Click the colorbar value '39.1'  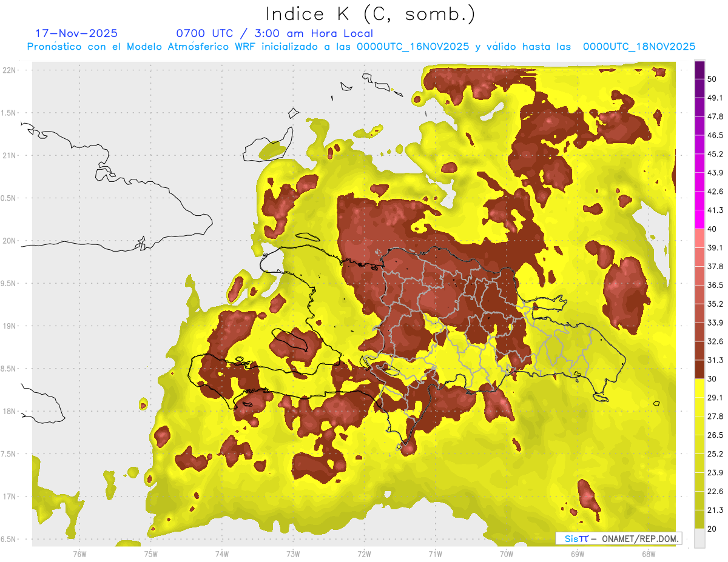715,247
